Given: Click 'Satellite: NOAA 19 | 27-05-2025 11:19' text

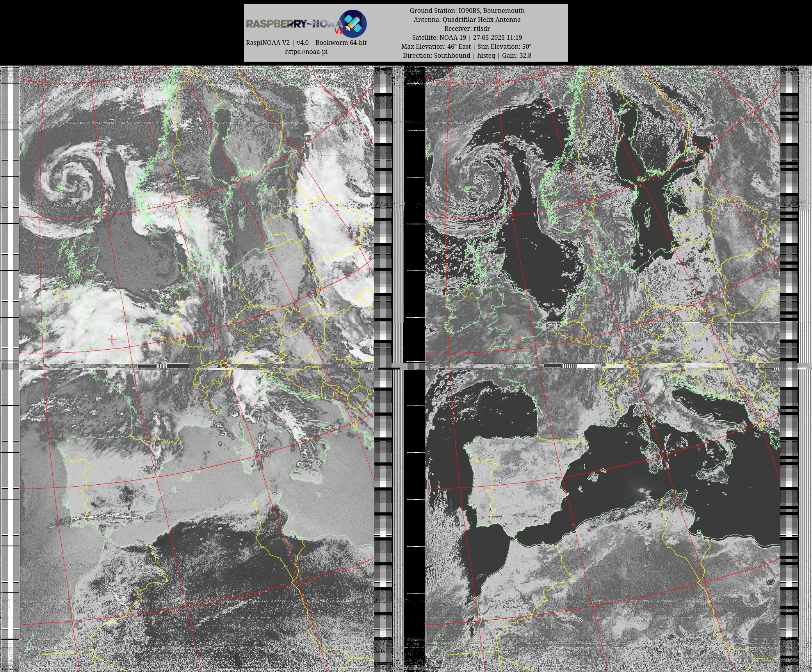Looking at the screenshot, I should coord(467,37).
